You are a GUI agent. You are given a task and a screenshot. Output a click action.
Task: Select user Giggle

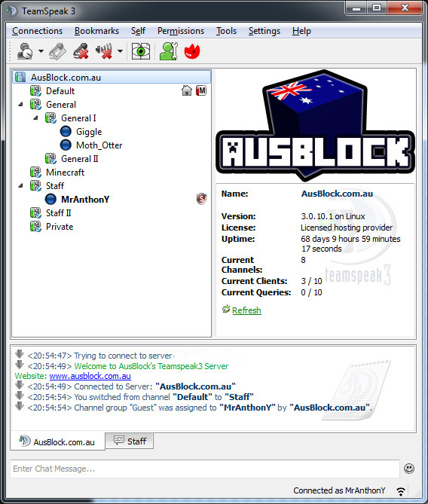89,132
